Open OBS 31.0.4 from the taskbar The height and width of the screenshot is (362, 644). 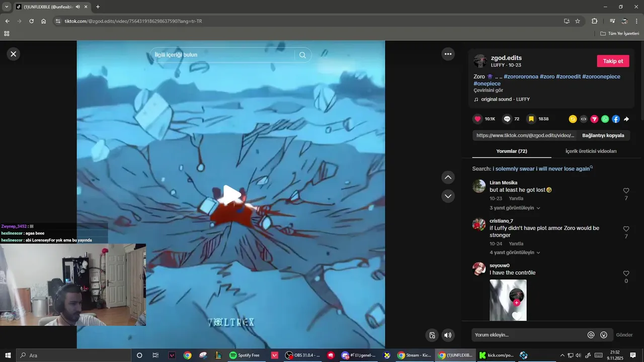(x=303, y=355)
